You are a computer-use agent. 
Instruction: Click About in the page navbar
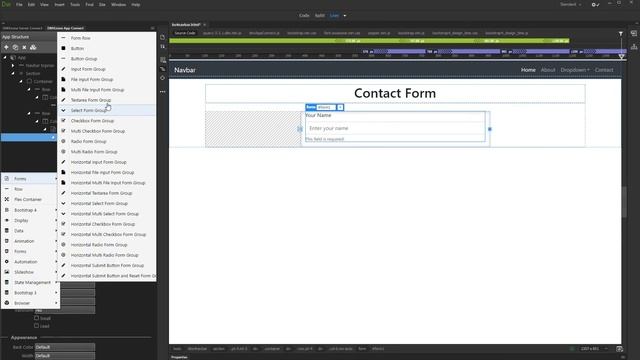(548, 70)
